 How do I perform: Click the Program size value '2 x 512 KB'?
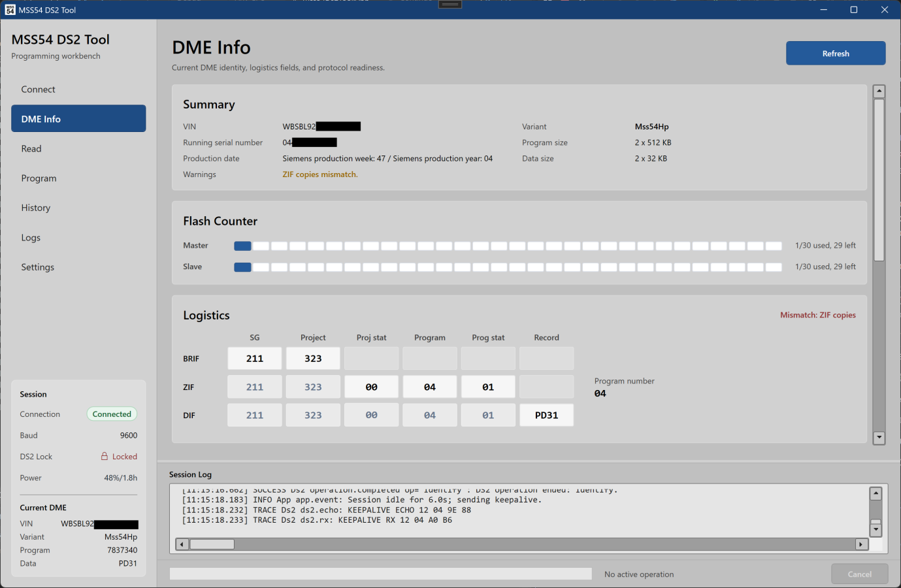coord(653,142)
